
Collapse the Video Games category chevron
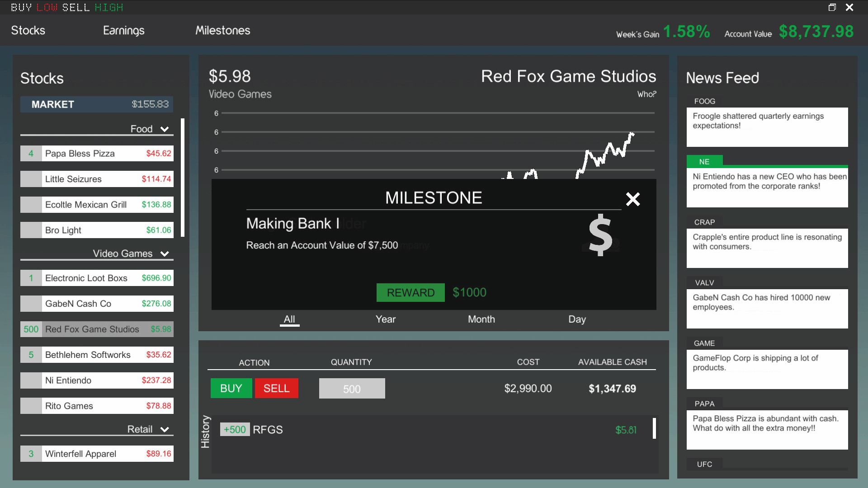pyautogui.click(x=165, y=254)
